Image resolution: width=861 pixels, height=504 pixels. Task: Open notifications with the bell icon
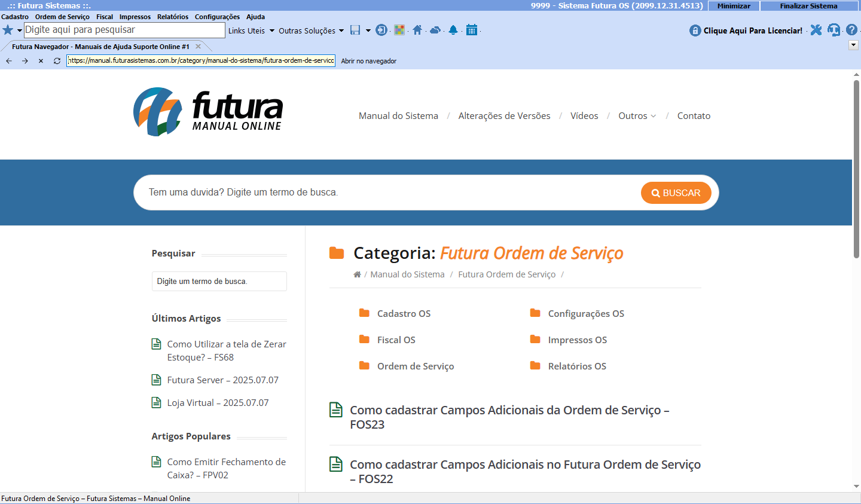coord(453,30)
